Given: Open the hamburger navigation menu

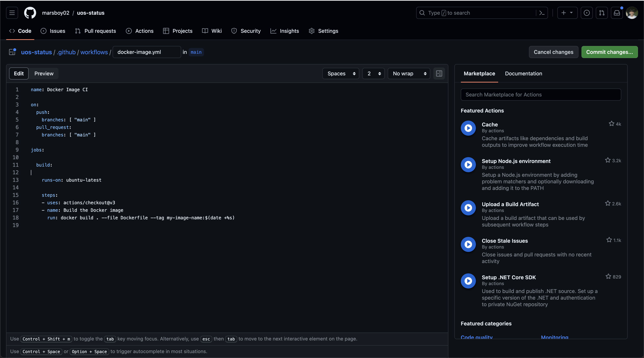Looking at the screenshot, I should point(12,13).
